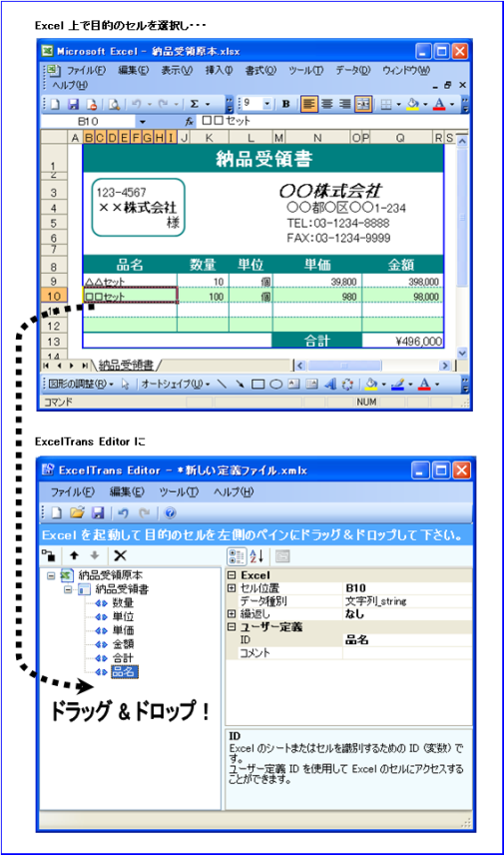Select the 納品受領書 sheet tab

point(126,365)
